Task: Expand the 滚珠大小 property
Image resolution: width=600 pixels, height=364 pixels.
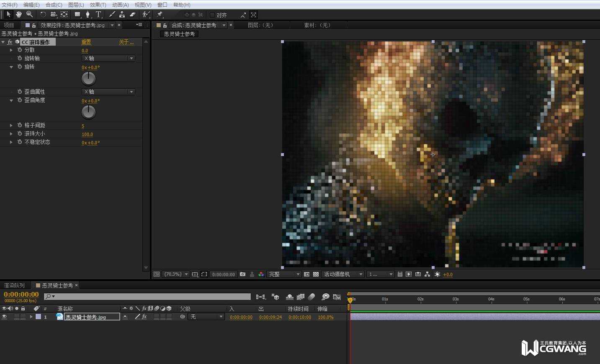Action: tap(11, 133)
